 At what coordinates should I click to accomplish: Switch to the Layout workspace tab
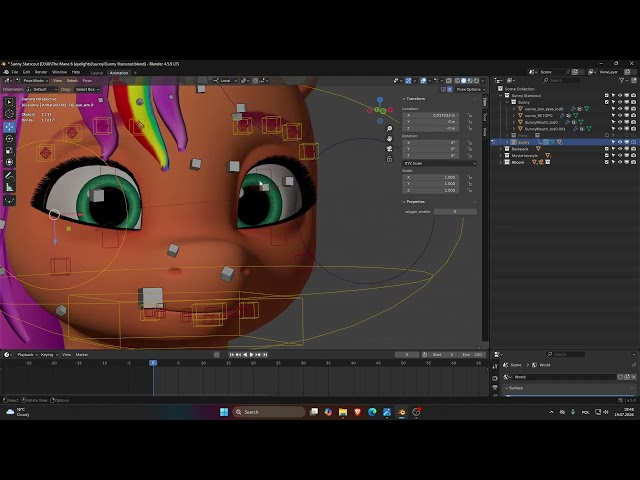[x=97, y=73]
